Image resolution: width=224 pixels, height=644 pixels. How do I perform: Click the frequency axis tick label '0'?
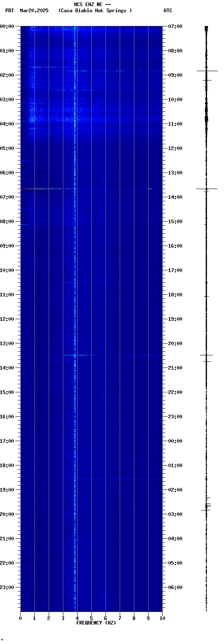click(x=20, y=618)
